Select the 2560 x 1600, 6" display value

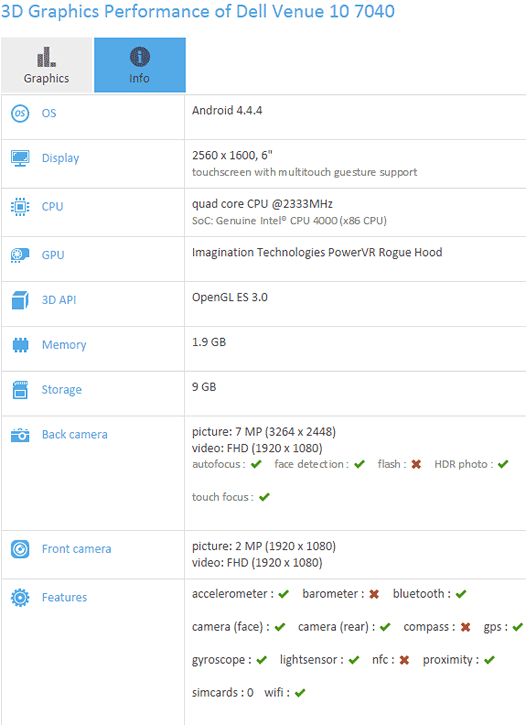click(232, 155)
